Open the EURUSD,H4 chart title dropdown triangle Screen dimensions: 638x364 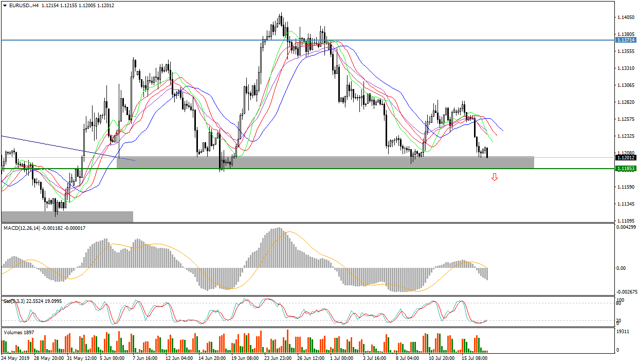[4, 5]
